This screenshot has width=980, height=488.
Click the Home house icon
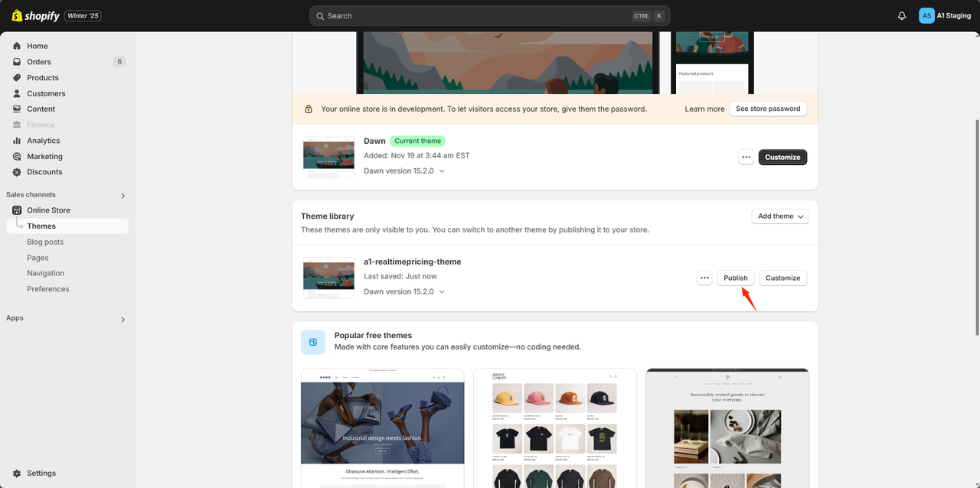(x=17, y=46)
